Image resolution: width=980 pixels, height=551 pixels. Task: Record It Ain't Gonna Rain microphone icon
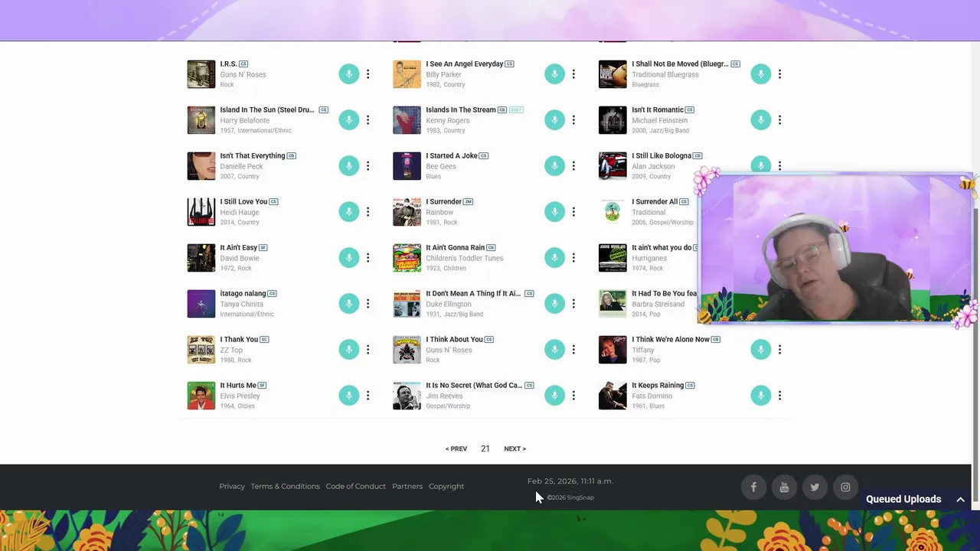coord(554,257)
